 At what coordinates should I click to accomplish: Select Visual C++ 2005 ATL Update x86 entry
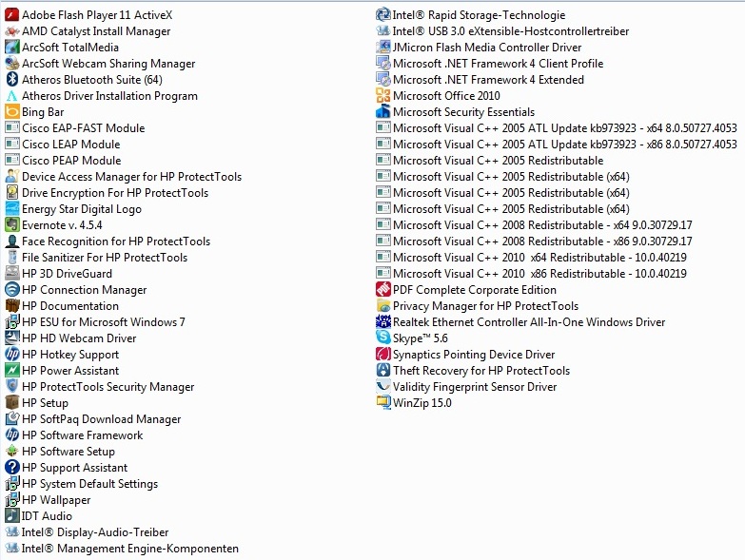(557, 145)
